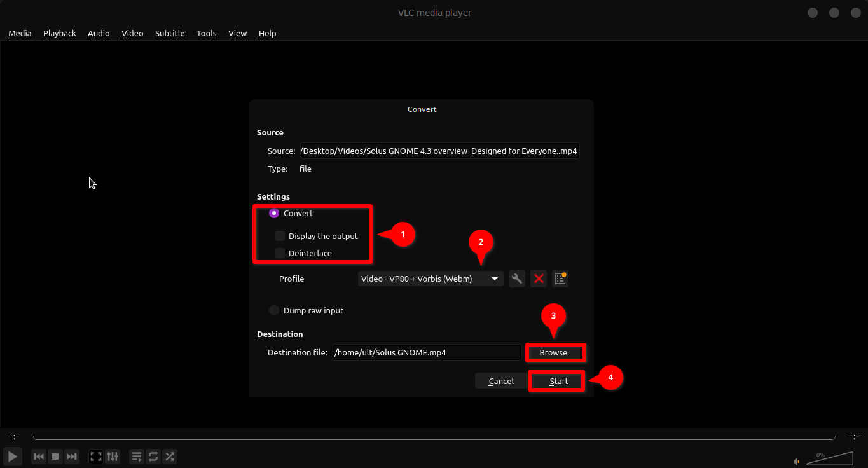The image size is (868, 468).
Task: Open extended settings equalizer icon
Action: pyautogui.click(x=113, y=457)
